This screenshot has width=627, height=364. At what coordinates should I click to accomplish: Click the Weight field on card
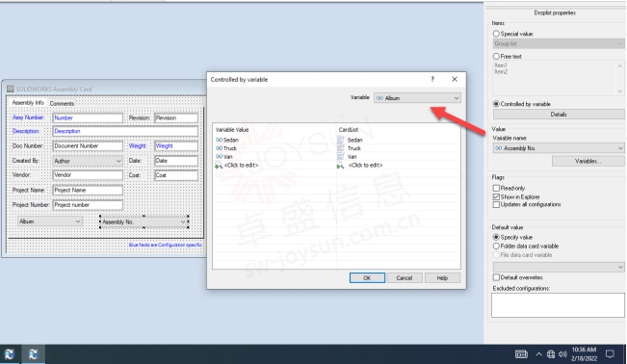coord(176,146)
